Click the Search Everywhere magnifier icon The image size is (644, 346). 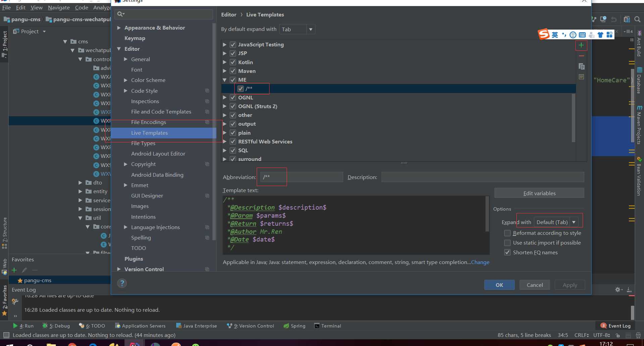[x=637, y=19]
